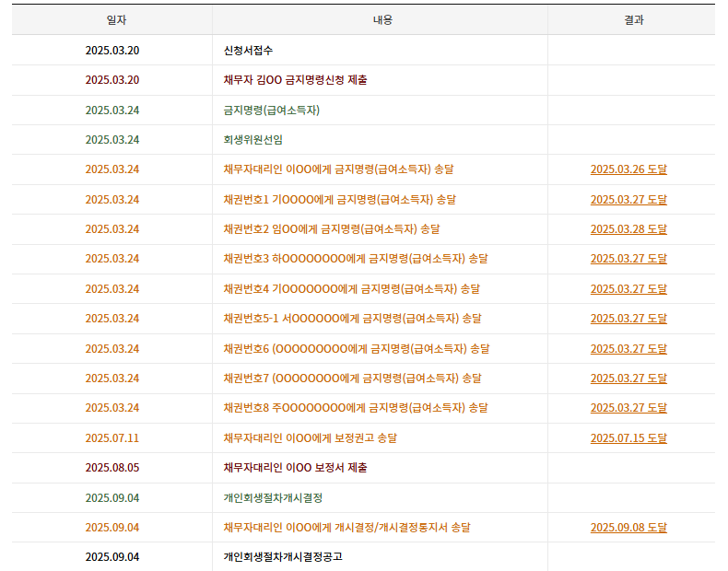Click date 2025.09.04 beside 개시결정통지서 송달
Viewport: 728px width, 571px height.
[112, 528]
